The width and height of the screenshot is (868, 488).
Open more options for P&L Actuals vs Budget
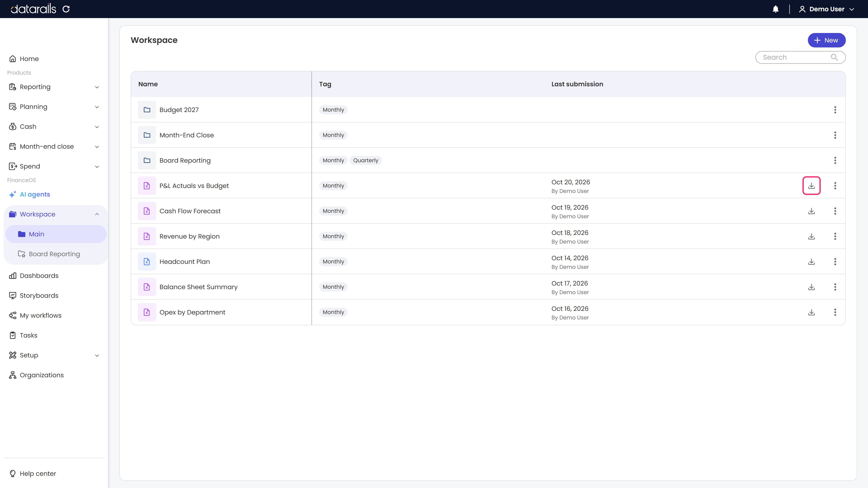coord(835,185)
